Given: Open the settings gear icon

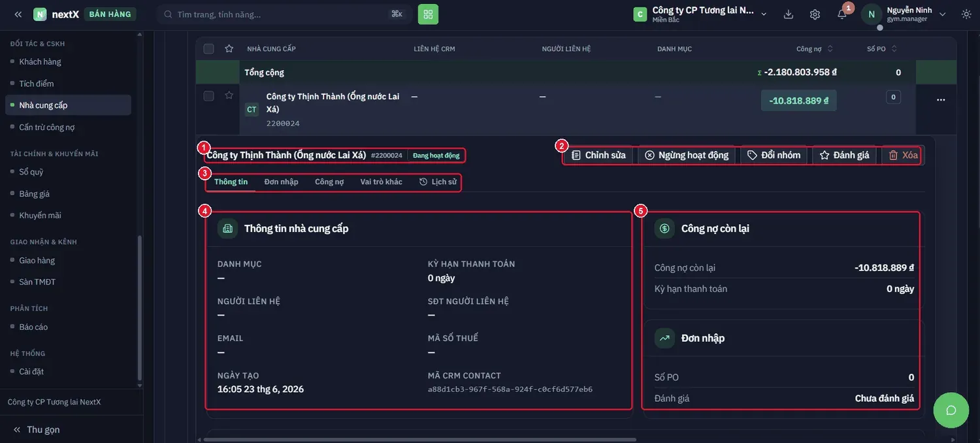Looking at the screenshot, I should [x=815, y=14].
